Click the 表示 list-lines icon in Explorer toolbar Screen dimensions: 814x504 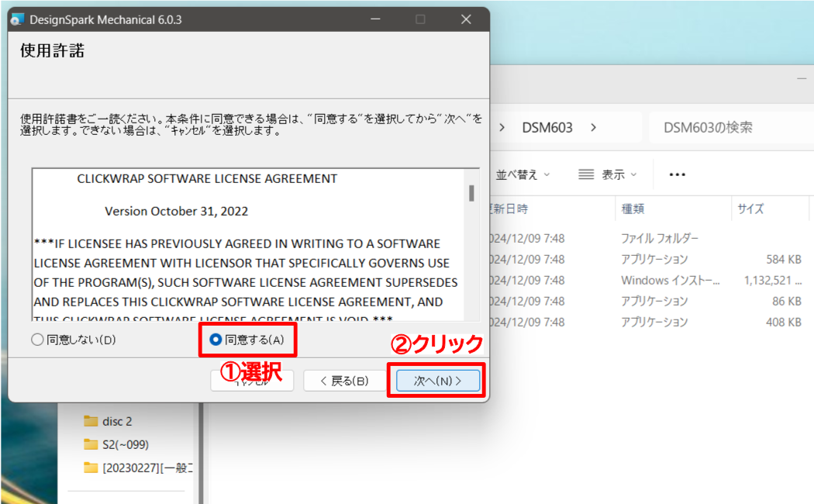(x=586, y=174)
